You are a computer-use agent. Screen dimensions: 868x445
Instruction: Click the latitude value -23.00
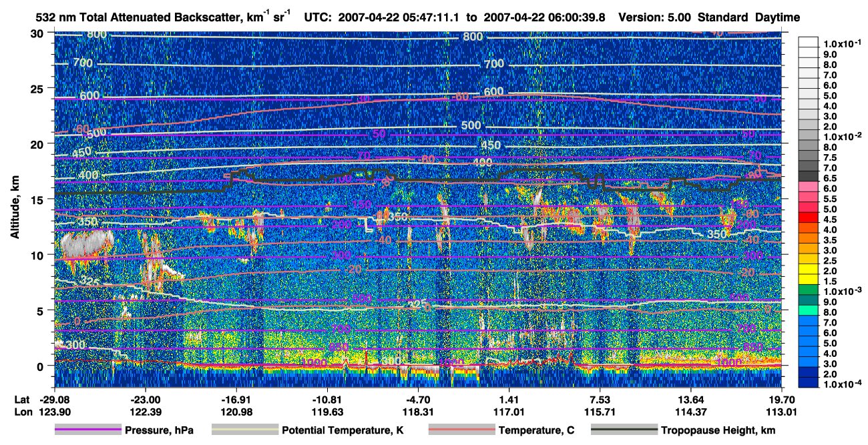click(x=145, y=400)
